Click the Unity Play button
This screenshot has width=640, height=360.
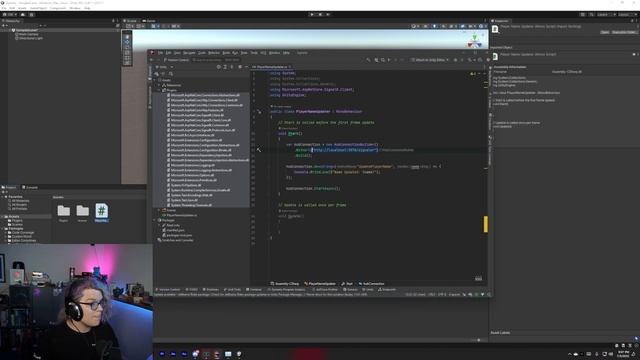(x=312, y=14)
